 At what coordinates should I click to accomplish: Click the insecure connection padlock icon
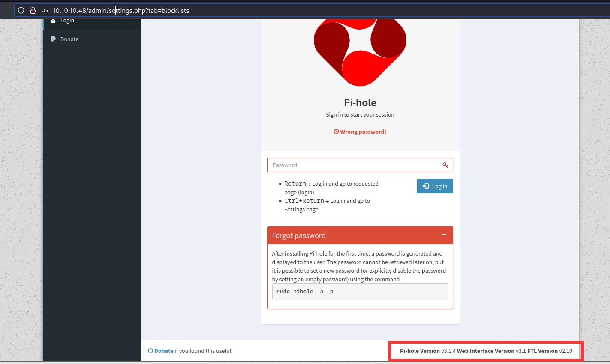(33, 10)
